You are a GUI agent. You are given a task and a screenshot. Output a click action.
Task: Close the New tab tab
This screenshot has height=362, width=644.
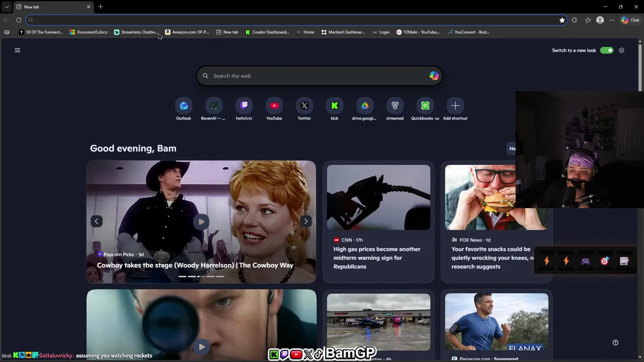89,7
